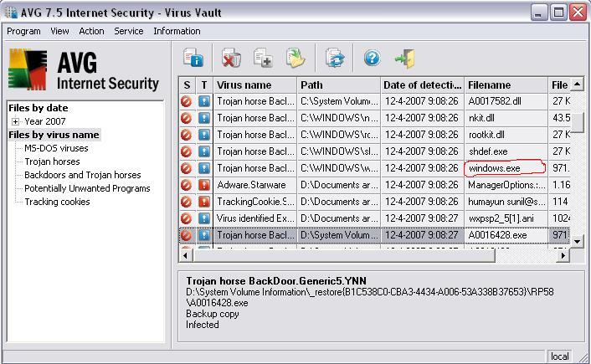
Task: Select the A0016428.exe filename cell
Action: 506,235
